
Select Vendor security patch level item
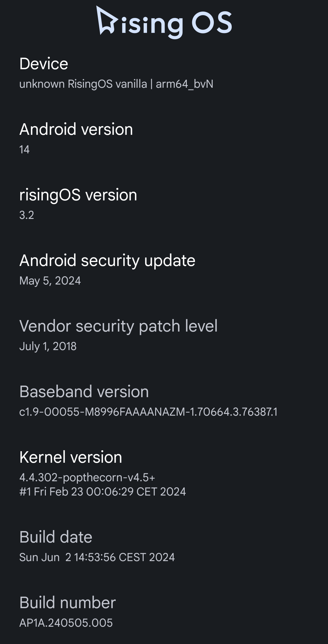coord(164,336)
